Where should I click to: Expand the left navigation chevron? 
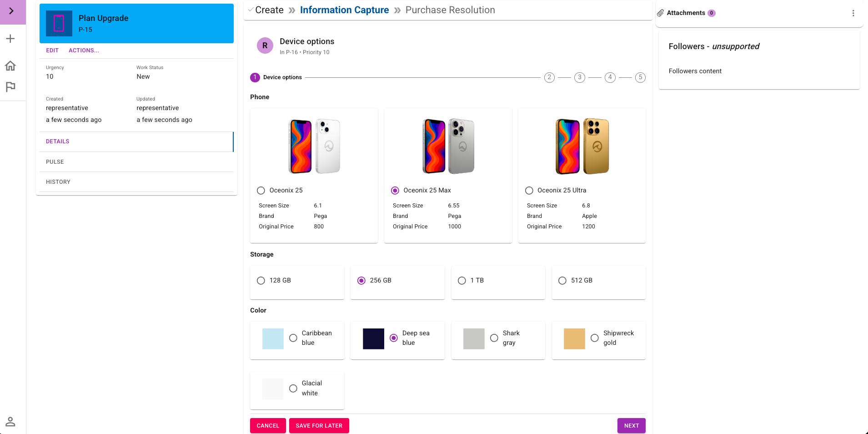11,11
